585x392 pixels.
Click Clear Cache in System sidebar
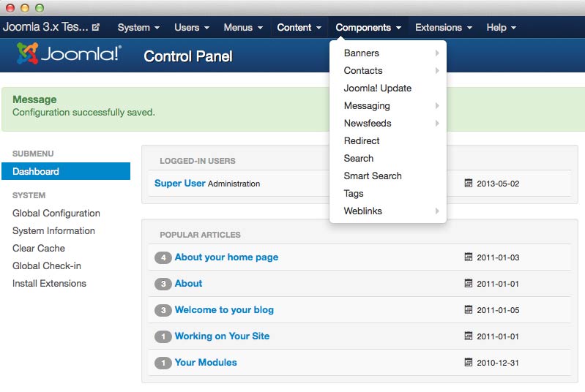pyautogui.click(x=39, y=249)
